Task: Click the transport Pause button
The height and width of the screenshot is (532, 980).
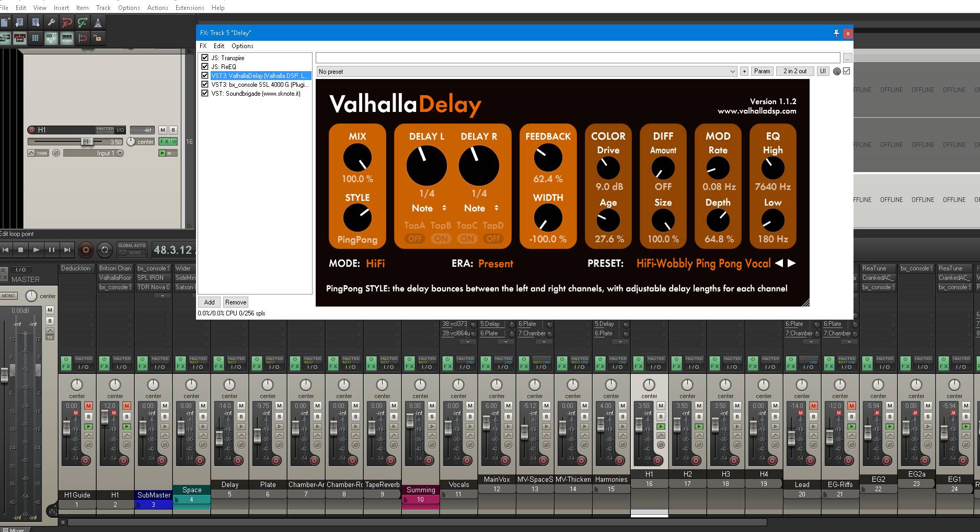Action: (51, 250)
